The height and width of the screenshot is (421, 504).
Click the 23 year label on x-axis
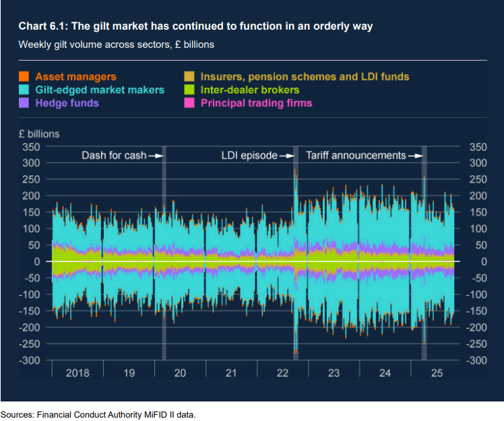(333, 373)
